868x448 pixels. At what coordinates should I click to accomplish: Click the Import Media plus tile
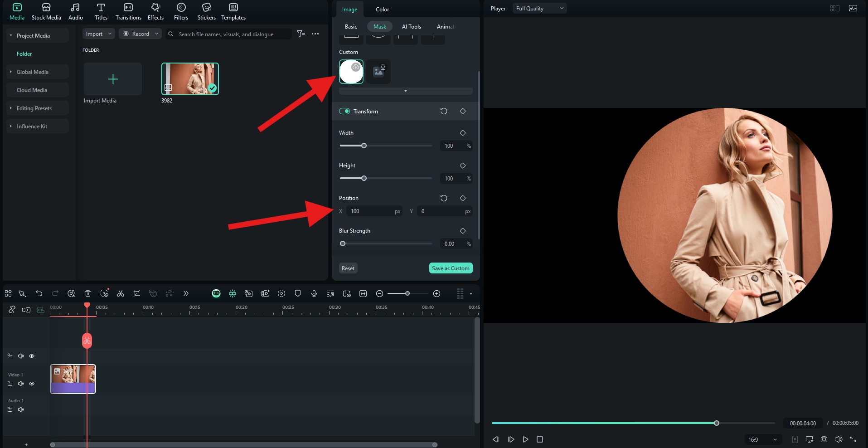pos(113,79)
